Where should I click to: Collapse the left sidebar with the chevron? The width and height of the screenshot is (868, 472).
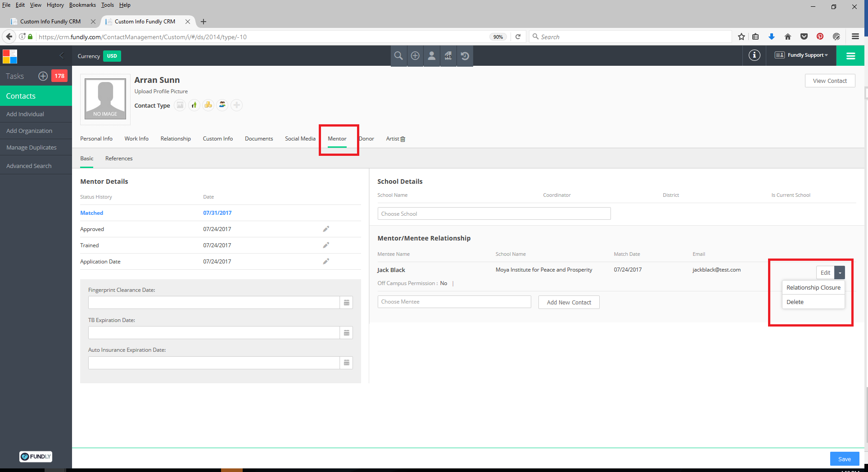click(x=62, y=55)
